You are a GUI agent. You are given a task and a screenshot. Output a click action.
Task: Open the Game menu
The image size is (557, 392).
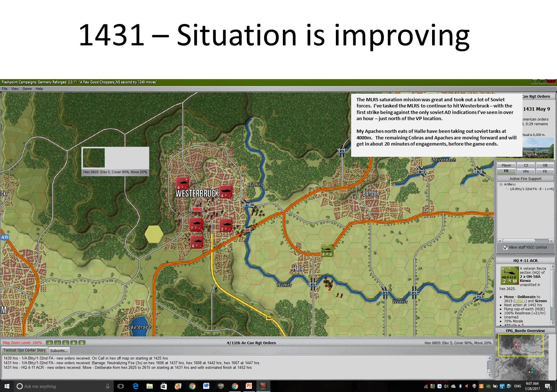27,89
